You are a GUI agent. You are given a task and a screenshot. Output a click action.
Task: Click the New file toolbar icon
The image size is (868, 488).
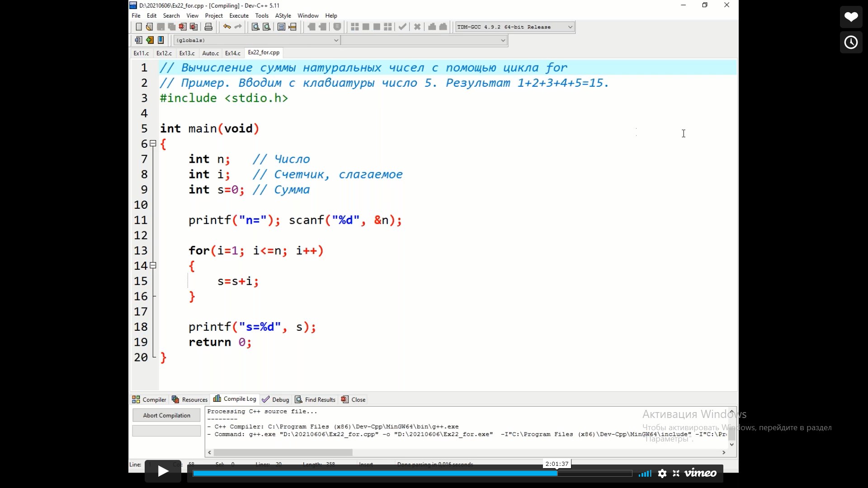click(139, 27)
